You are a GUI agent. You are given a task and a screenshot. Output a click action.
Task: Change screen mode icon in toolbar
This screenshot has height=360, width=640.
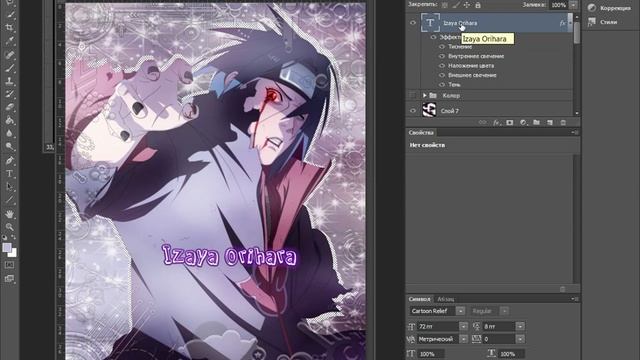pos(9,279)
